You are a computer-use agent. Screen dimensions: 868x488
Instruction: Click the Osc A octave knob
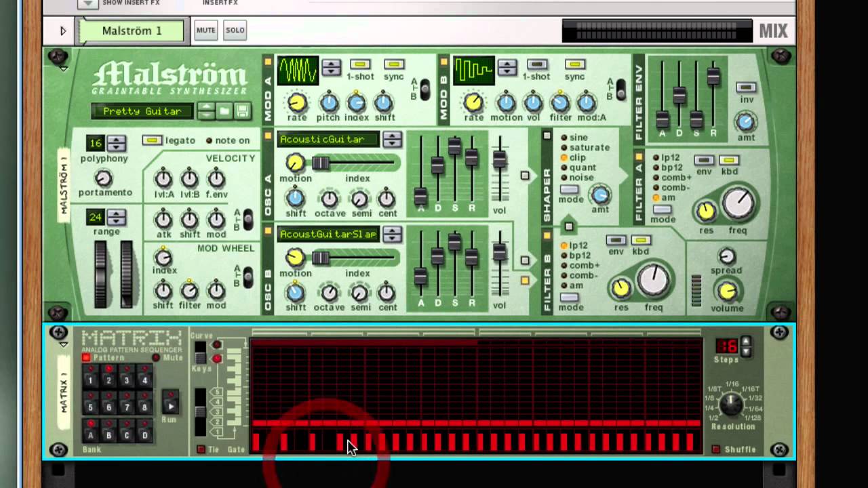329,199
